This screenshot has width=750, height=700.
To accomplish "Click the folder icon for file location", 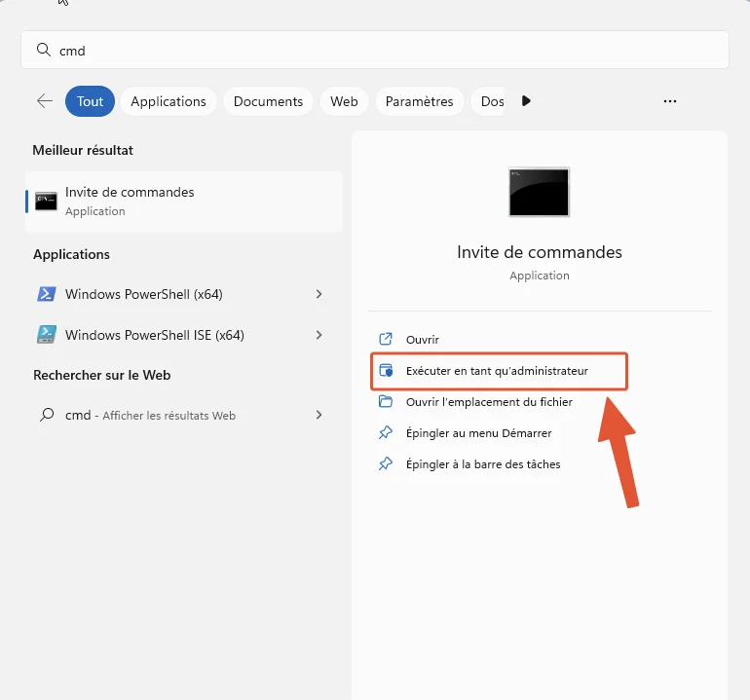I will 386,401.
